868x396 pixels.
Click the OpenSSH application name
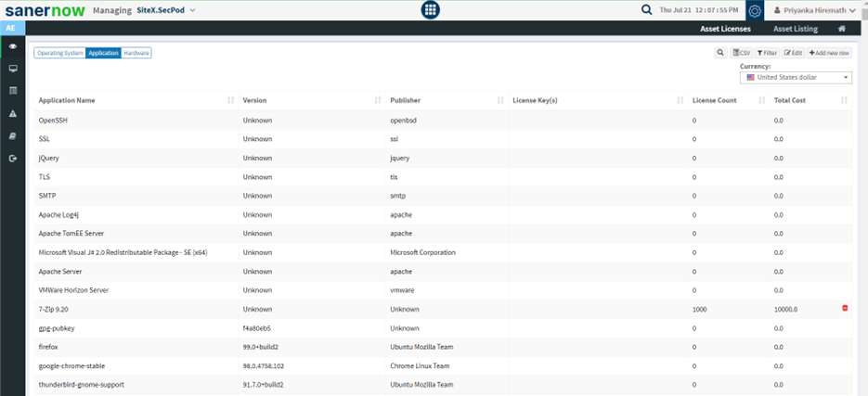coord(53,120)
